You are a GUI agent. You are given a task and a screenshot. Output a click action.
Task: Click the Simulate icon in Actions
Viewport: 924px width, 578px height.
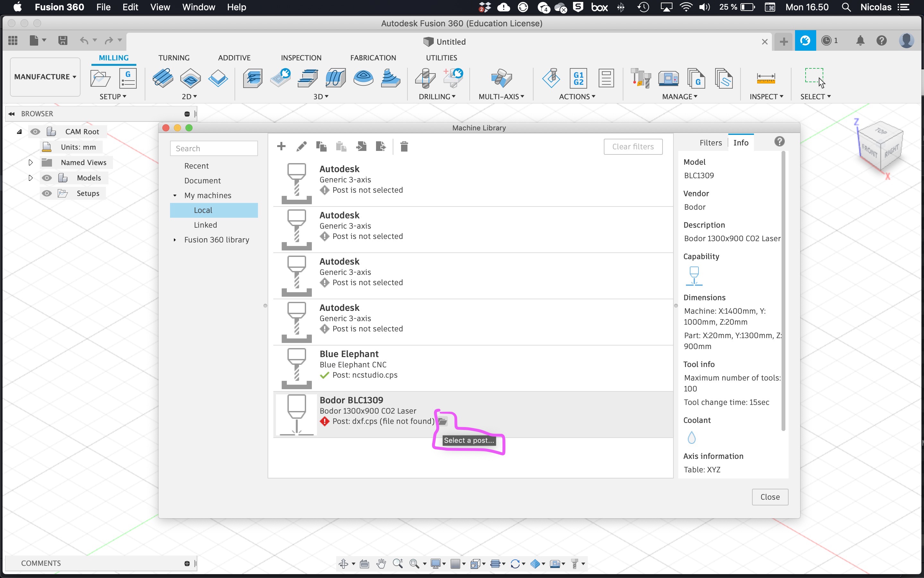point(551,78)
